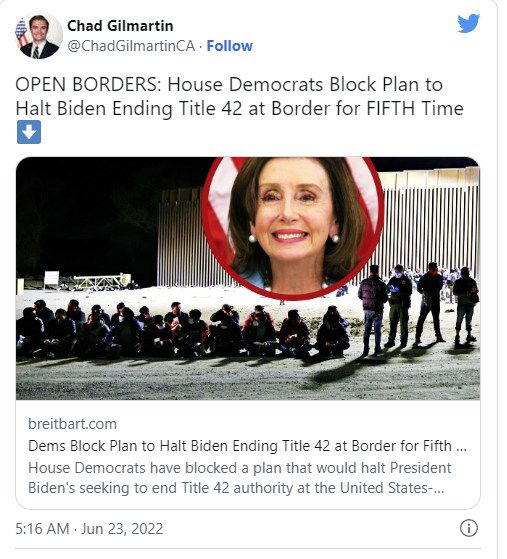Click the @ChadGilmartinCA handle
The image size is (507, 559).
click(x=131, y=46)
